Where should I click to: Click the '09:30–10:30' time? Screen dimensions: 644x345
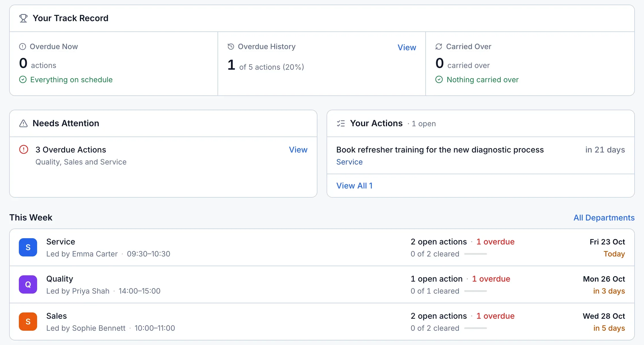click(x=148, y=254)
